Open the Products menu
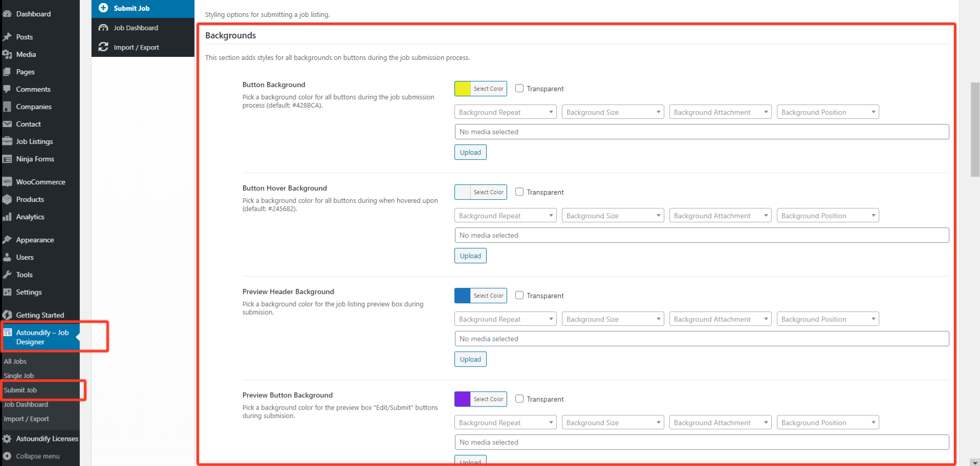Viewport: 980px width, 466px height. pyautogui.click(x=29, y=199)
